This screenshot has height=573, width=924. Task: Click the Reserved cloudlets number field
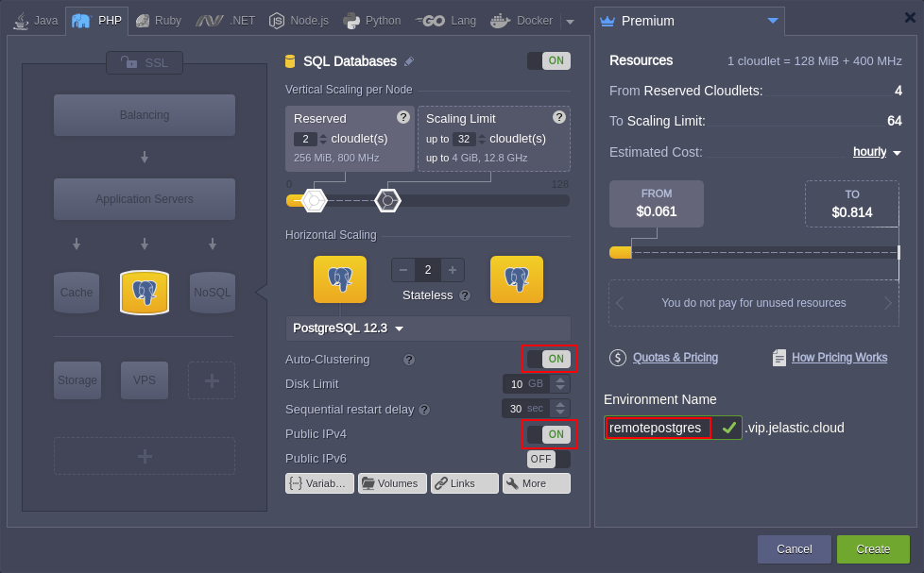click(x=305, y=139)
